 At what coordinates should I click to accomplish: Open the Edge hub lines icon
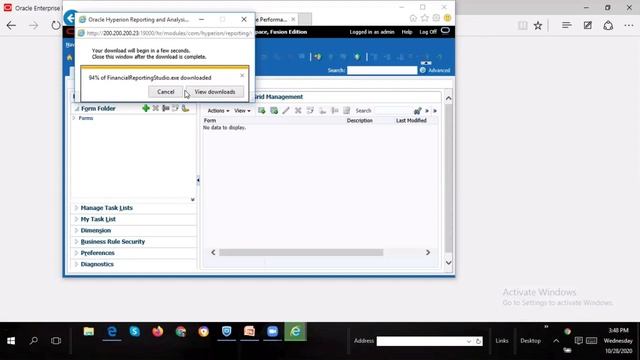tap(566, 25)
